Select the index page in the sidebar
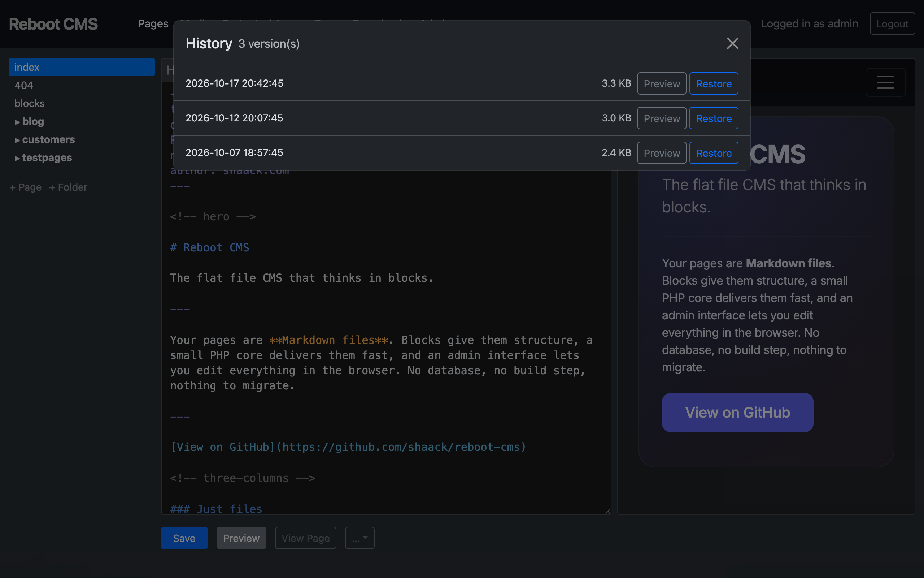The height and width of the screenshot is (578, 924). tap(82, 67)
